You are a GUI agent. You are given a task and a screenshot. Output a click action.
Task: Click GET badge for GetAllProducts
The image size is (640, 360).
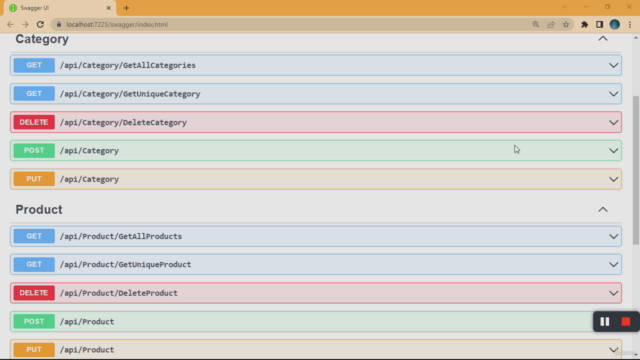pos(34,236)
